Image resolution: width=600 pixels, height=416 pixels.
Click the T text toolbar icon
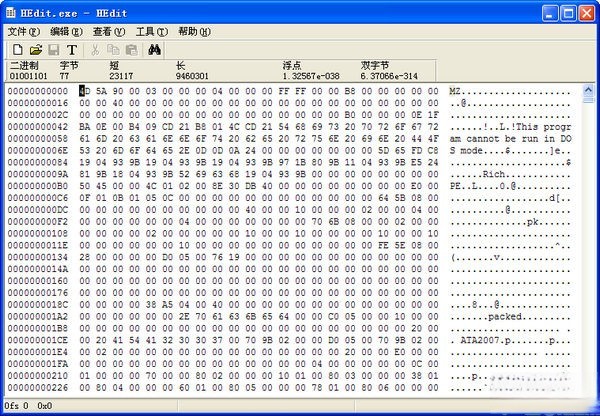(72, 49)
